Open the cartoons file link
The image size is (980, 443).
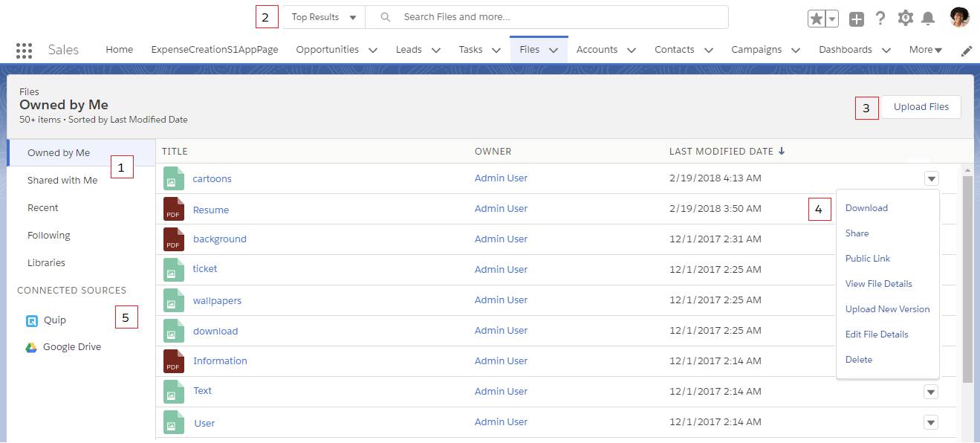pyautogui.click(x=212, y=179)
